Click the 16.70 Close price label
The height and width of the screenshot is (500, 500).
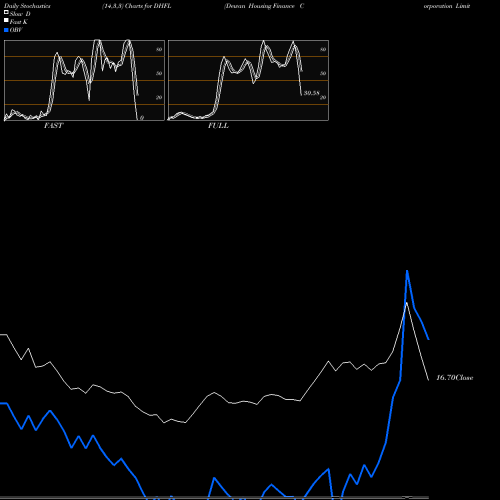(x=455, y=378)
